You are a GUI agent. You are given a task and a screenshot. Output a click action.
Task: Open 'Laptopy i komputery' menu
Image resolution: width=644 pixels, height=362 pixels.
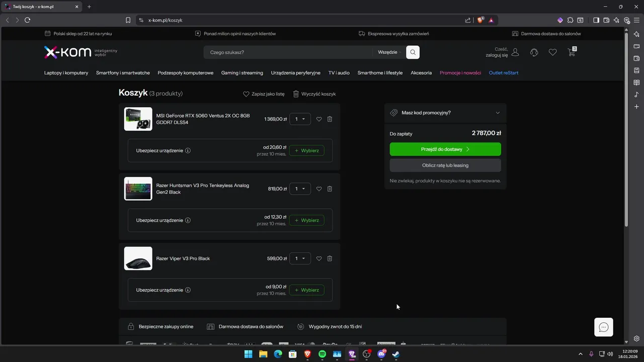[66, 73]
